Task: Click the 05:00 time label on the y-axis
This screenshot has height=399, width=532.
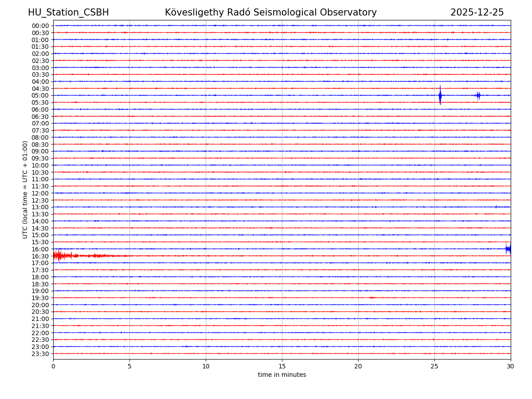Action: pos(40,95)
